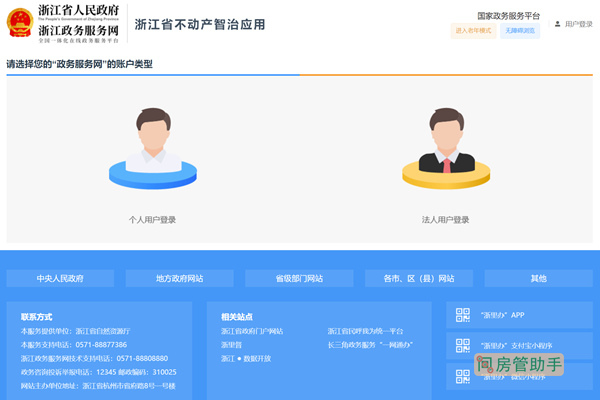Expand the 各市、区（县）网站 footer menu

[419, 278]
